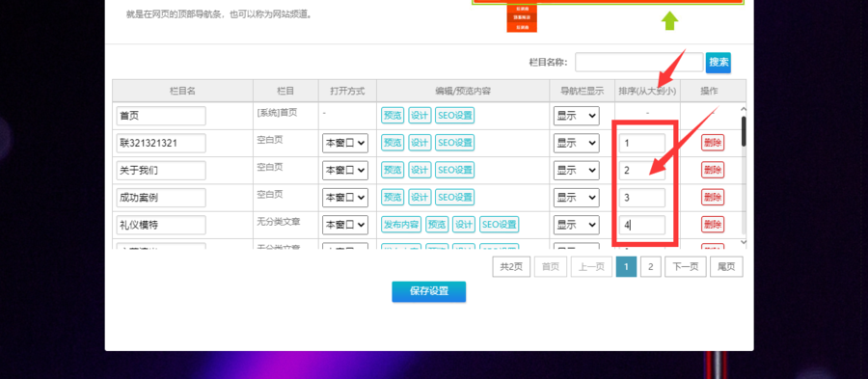Open SEO设置 for the 关于我们 row
The height and width of the screenshot is (379, 868).
click(x=454, y=170)
